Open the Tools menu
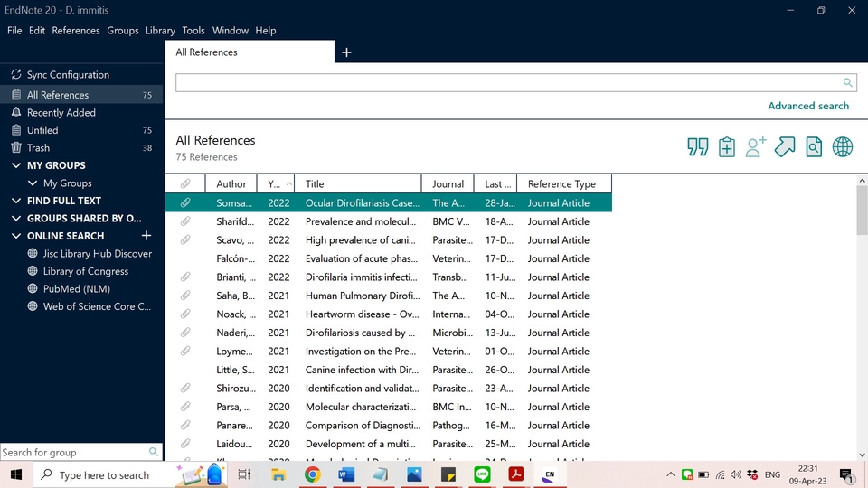 point(193,31)
